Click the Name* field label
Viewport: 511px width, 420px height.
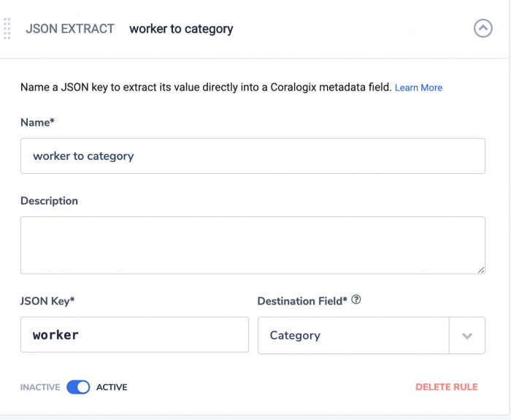37,123
